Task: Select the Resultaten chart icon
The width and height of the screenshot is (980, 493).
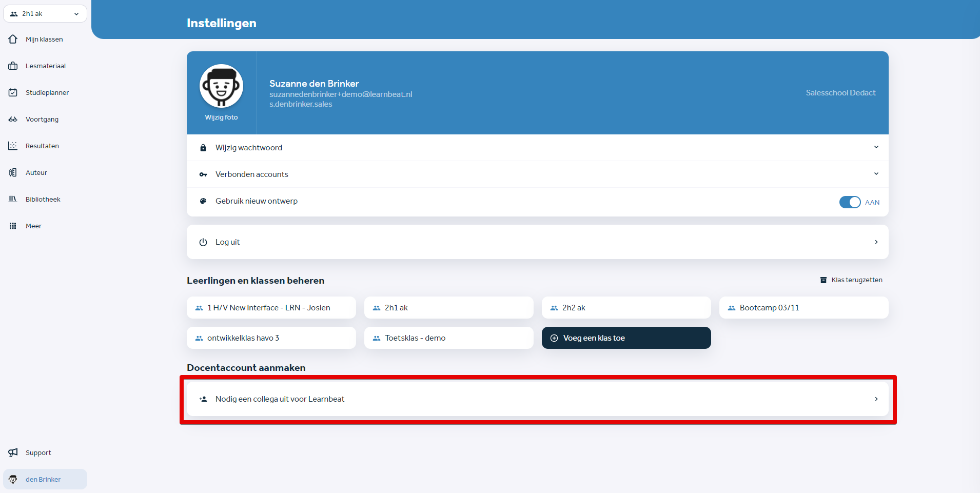Action: click(13, 146)
